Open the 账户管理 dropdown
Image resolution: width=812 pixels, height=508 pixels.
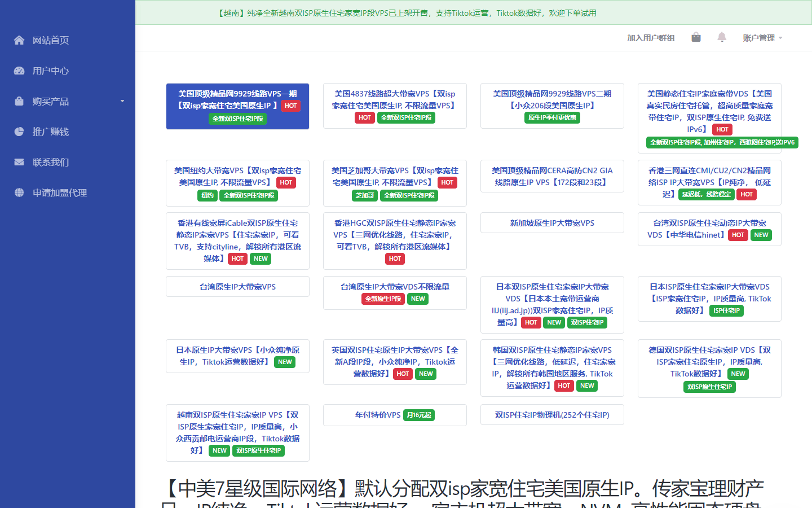pos(762,38)
